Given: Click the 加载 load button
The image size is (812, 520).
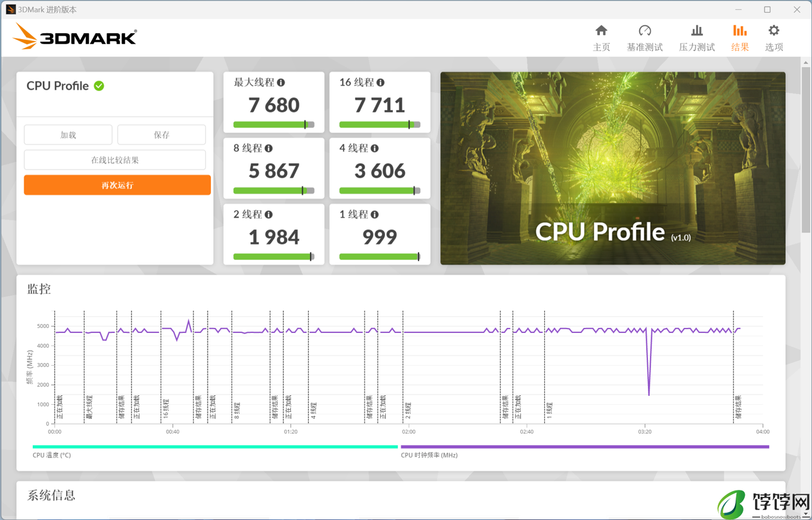Looking at the screenshot, I should 68,135.
